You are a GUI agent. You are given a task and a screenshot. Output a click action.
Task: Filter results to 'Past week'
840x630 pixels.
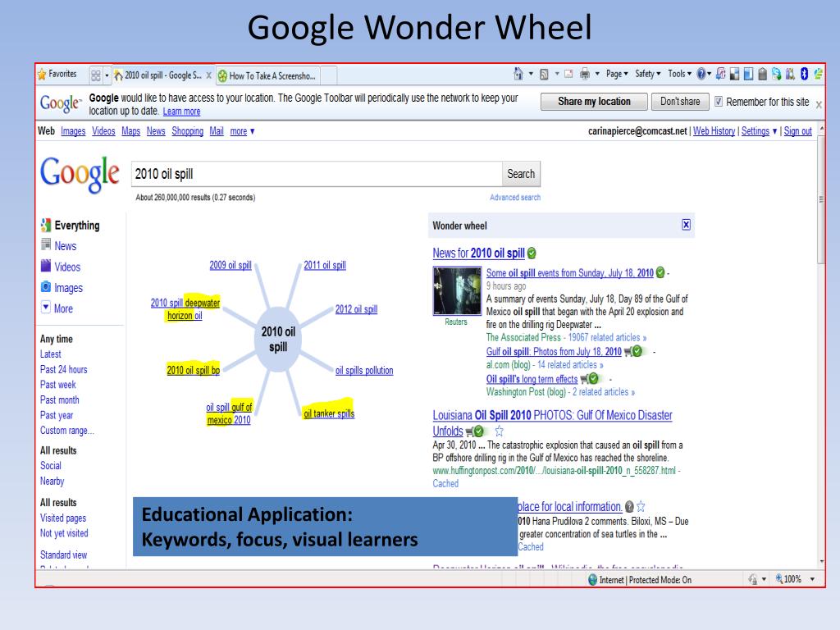[x=58, y=385]
